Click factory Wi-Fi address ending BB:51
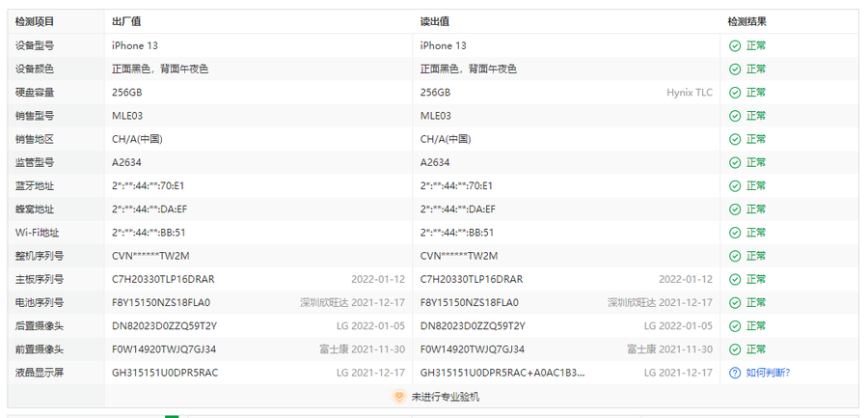This screenshot has height=418, width=868. tap(149, 233)
